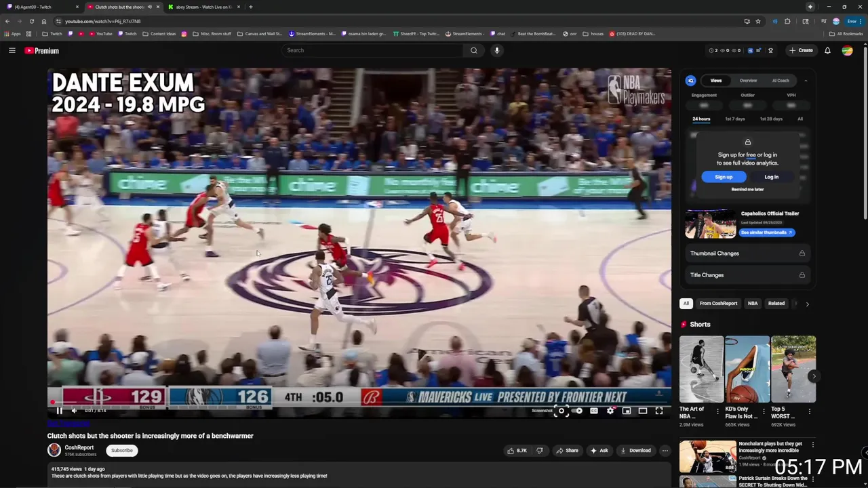Toggle theater mode
Viewport: 868px width, 488px height.
tap(643, 411)
